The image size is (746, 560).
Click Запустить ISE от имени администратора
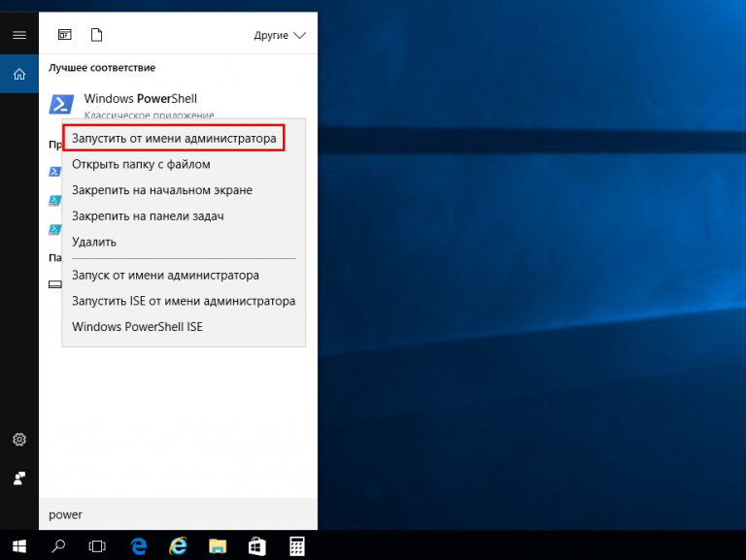(184, 301)
